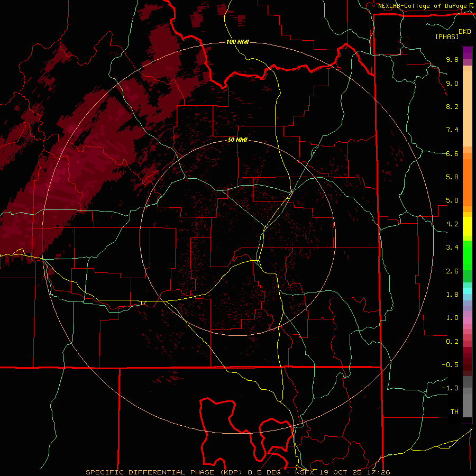Pick the purple top segment of color bar

click(467, 53)
